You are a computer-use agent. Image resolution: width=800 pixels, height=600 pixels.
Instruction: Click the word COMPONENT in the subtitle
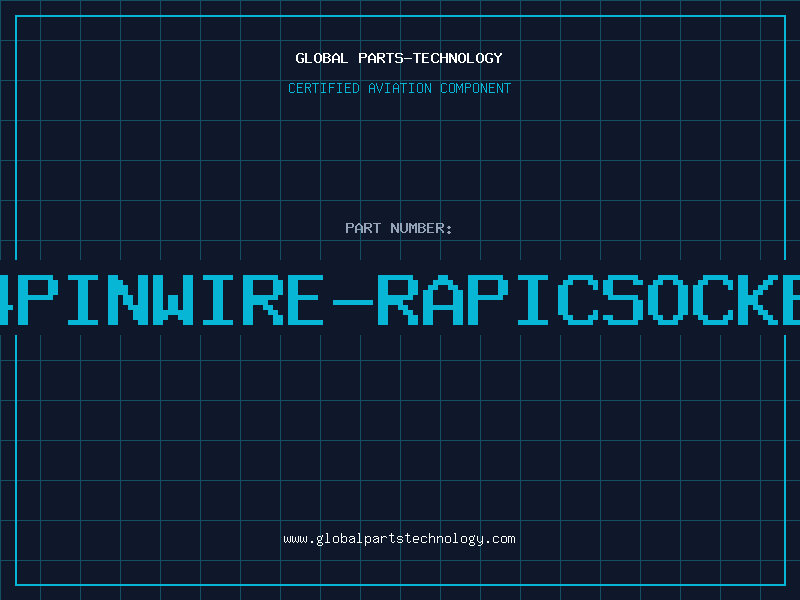click(476, 88)
